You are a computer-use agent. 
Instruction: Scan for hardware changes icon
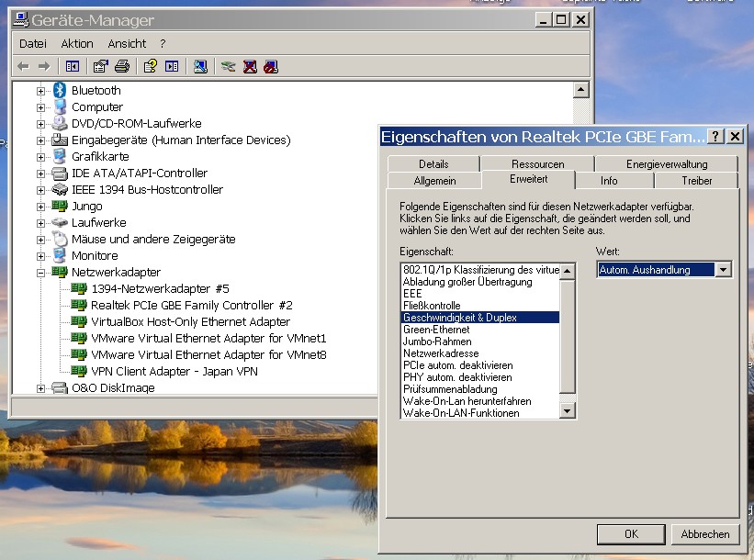coord(200,66)
